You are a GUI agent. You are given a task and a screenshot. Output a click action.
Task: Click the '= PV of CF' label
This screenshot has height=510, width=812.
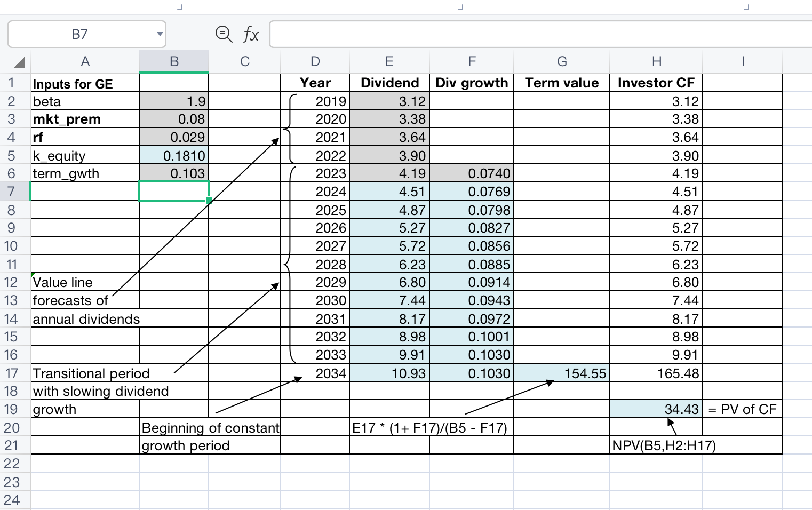coord(743,409)
